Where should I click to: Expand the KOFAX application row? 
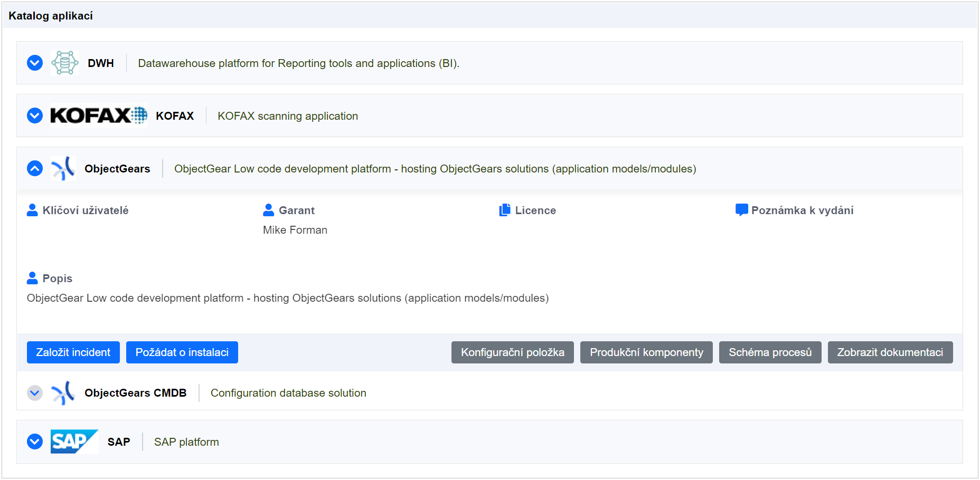[x=35, y=116]
